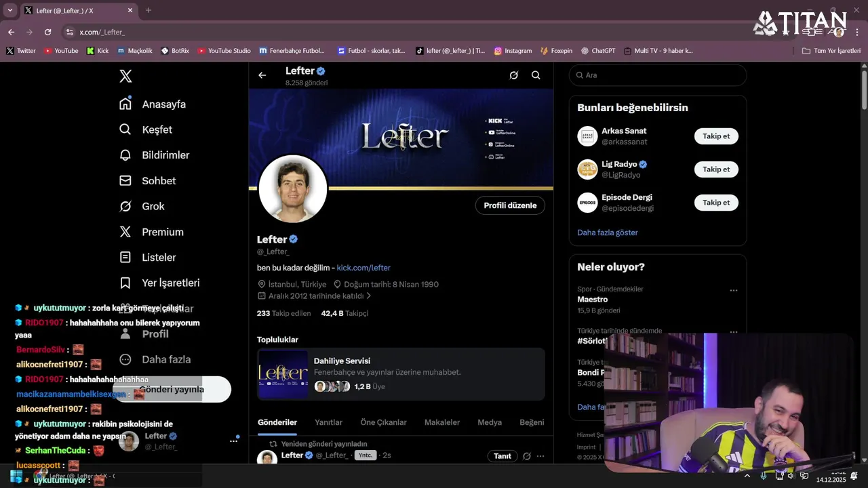Follow Arkas Sanat with Takip et
The image size is (868, 488).
pyautogui.click(x=716, y=136)
